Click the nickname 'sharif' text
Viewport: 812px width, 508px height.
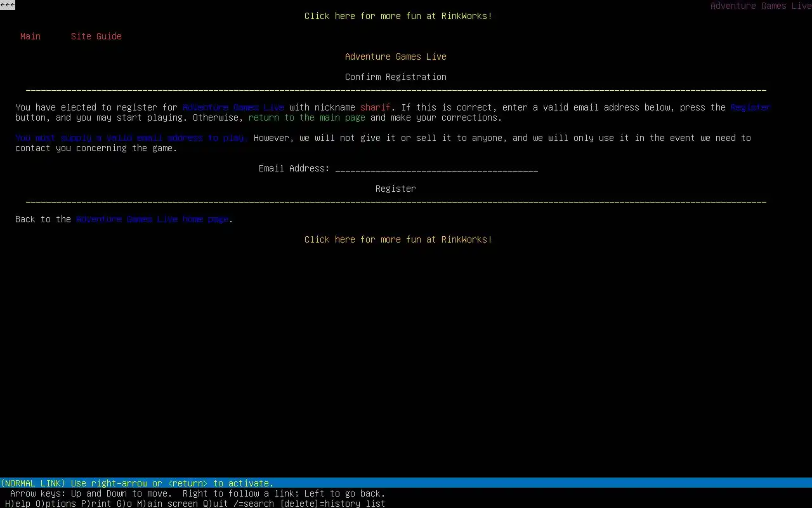point(376,107)
